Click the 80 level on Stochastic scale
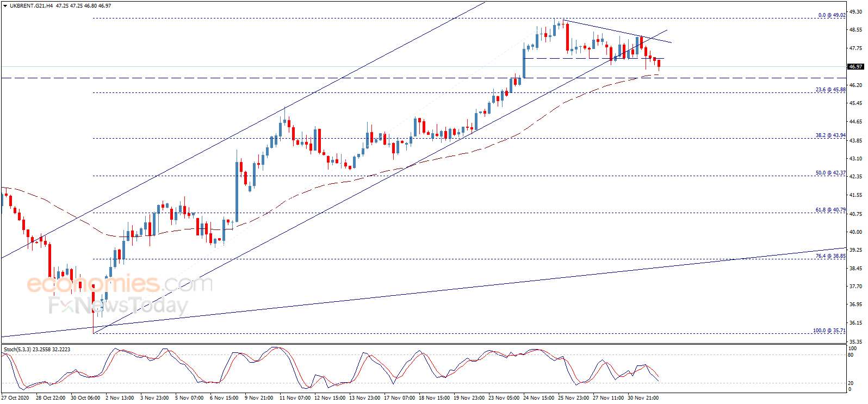The image size is (868, 404). (851, 355)
